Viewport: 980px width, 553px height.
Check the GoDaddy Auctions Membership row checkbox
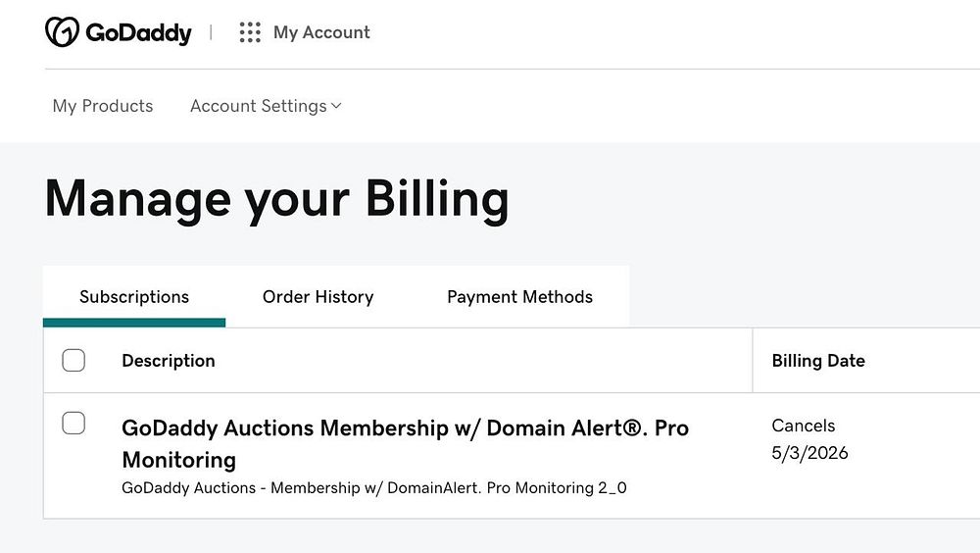[x=73, y=424]
